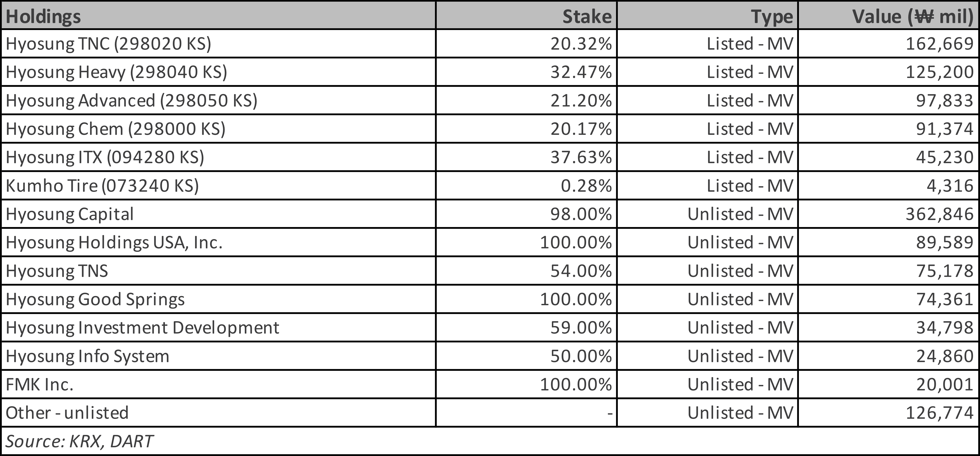Click the FMK Inc. holdings cell

point(40,384)
